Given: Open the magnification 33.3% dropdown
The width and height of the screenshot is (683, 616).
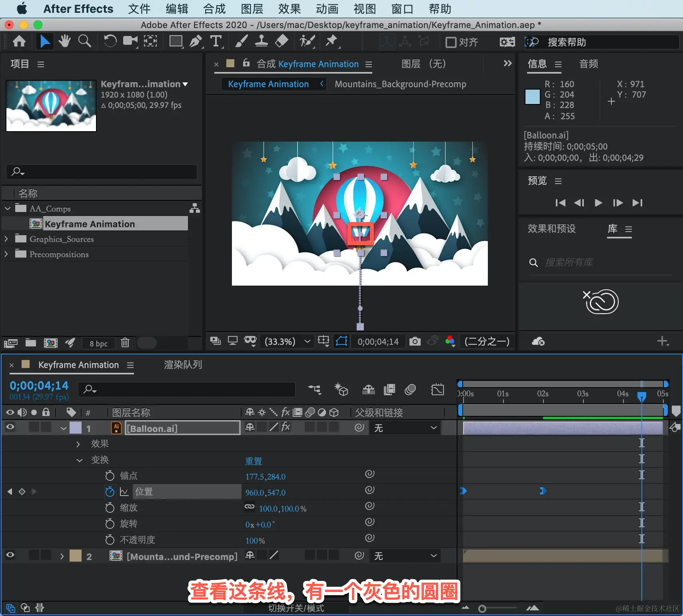Looking at the screenshot, I should click(x=288, y=342).
